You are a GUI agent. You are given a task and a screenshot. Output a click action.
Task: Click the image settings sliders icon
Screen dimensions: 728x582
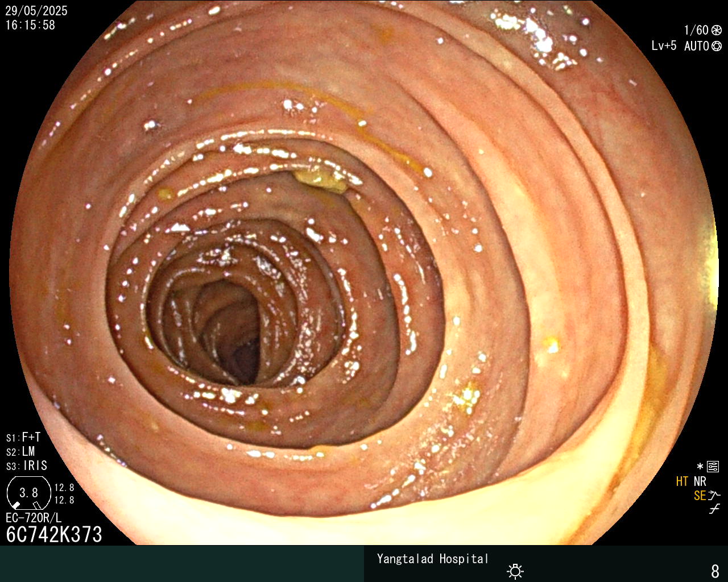pos(713,467)
